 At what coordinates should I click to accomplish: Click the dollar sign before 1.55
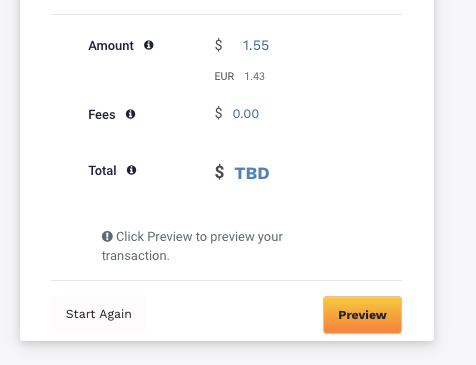218,45
